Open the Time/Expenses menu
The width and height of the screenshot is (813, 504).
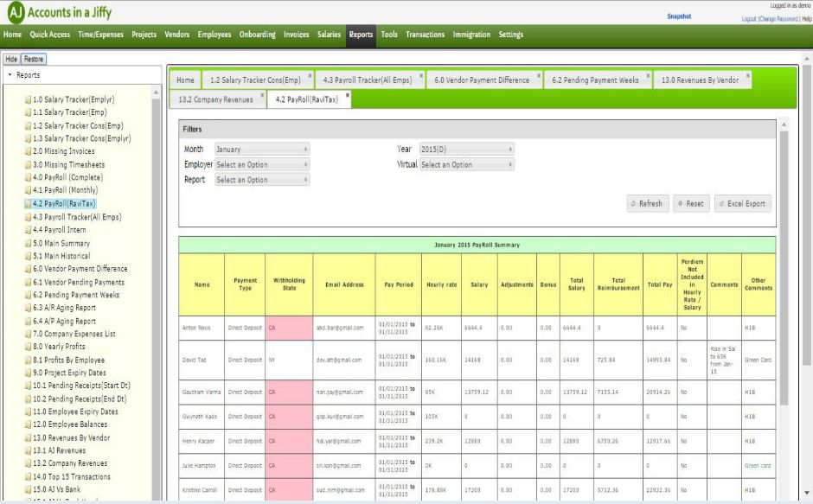100,35
